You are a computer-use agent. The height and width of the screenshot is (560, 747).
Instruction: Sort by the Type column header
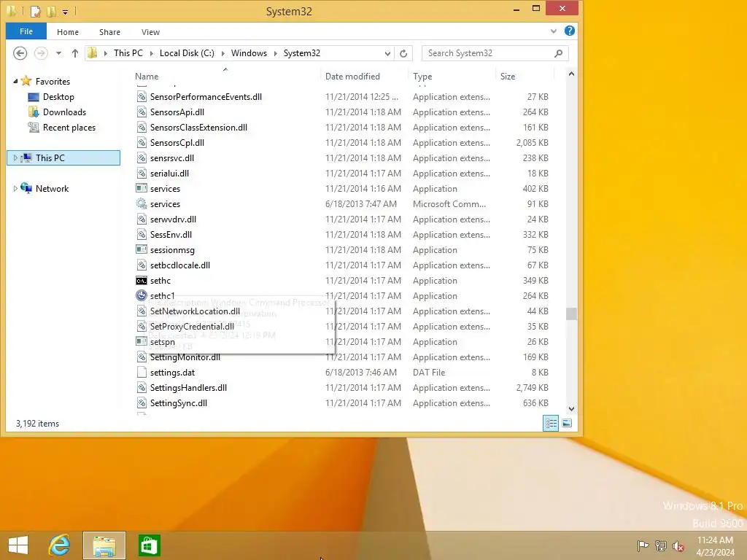click(422, 76)
